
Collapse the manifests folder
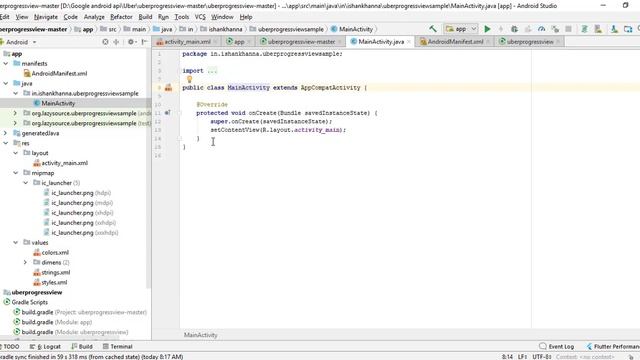click(6, 64)
